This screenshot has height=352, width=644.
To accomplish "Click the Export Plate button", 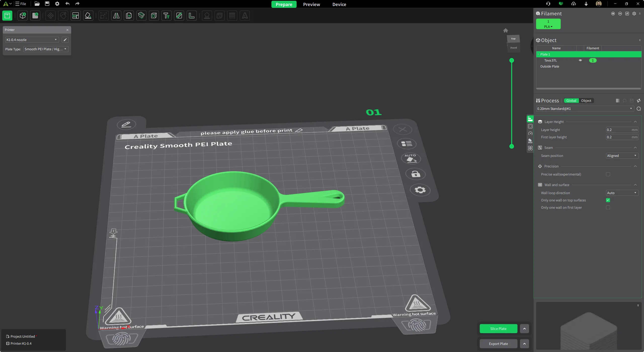I will (x=498, y=343).
